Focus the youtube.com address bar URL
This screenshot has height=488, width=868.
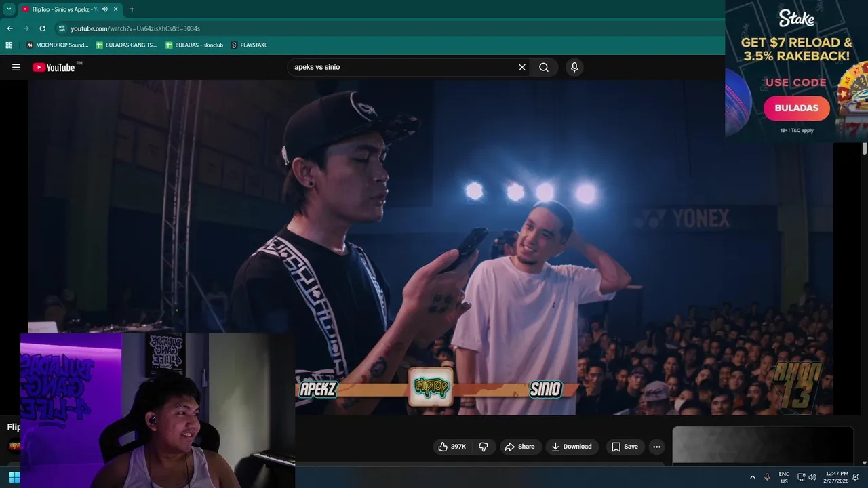pyautogui.click(x=135, y=28)
